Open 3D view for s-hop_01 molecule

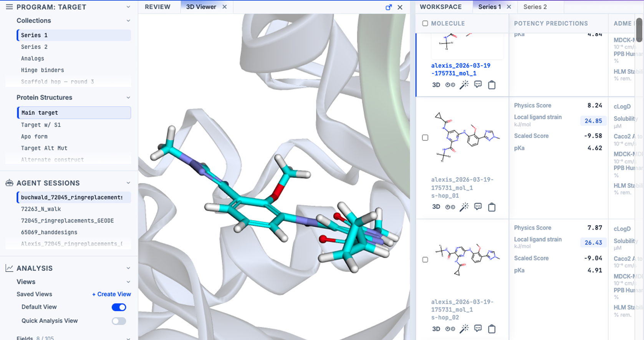(436, 207)
